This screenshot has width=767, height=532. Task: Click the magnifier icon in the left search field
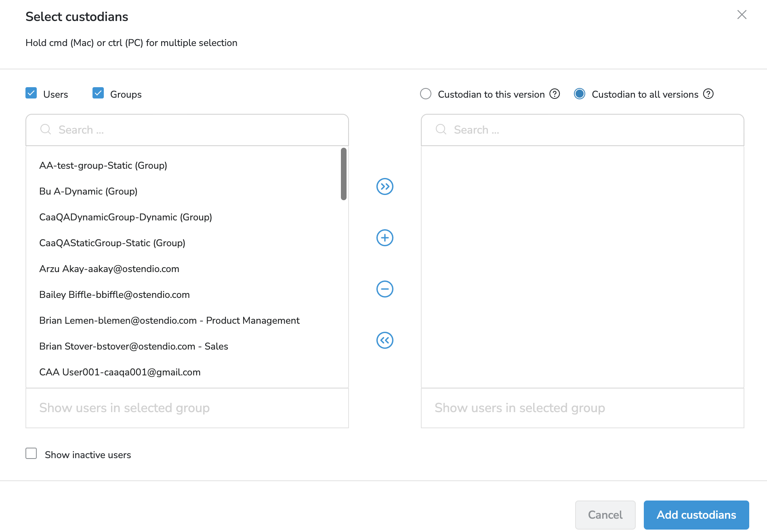coord(45,130)
